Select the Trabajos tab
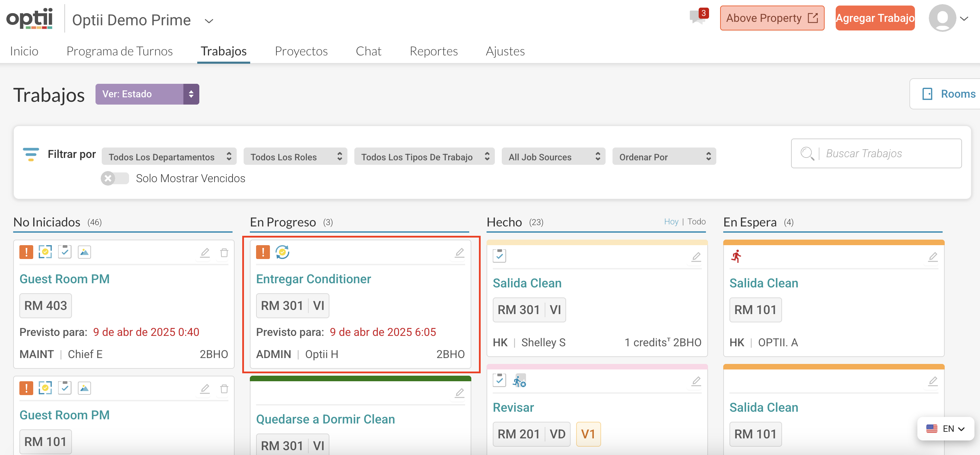 (x=223, y=51)
